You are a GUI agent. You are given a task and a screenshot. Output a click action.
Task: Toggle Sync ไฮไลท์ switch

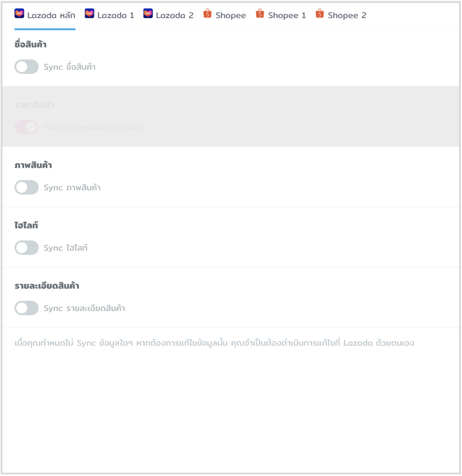point(27,248)
